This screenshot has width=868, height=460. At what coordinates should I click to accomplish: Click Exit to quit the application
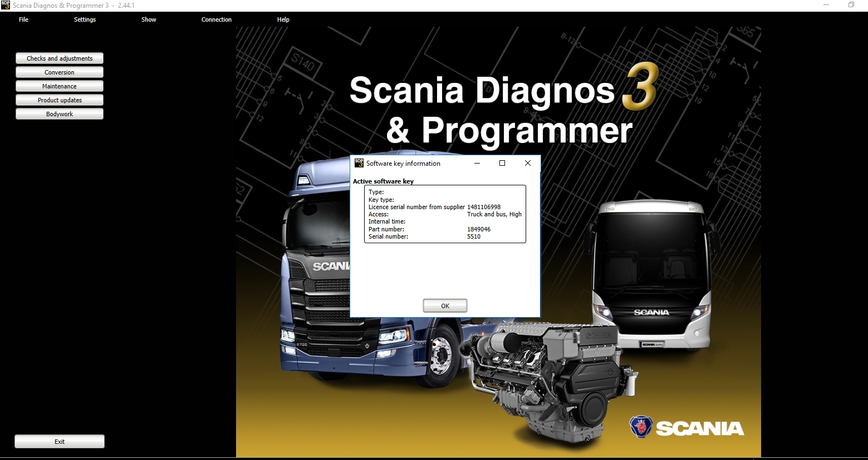[x=59, y=441]
